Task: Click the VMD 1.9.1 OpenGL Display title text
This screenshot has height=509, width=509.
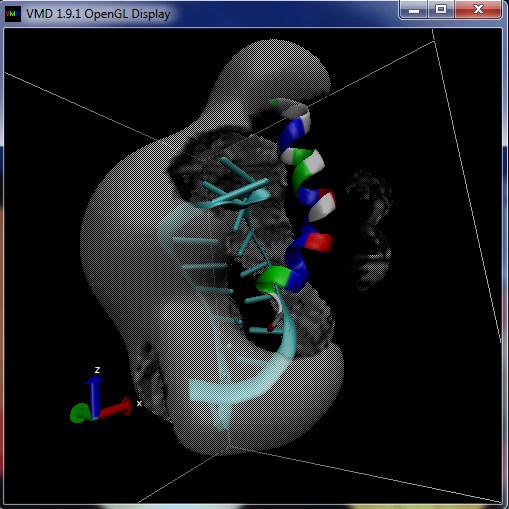Action: click(98, 14)
